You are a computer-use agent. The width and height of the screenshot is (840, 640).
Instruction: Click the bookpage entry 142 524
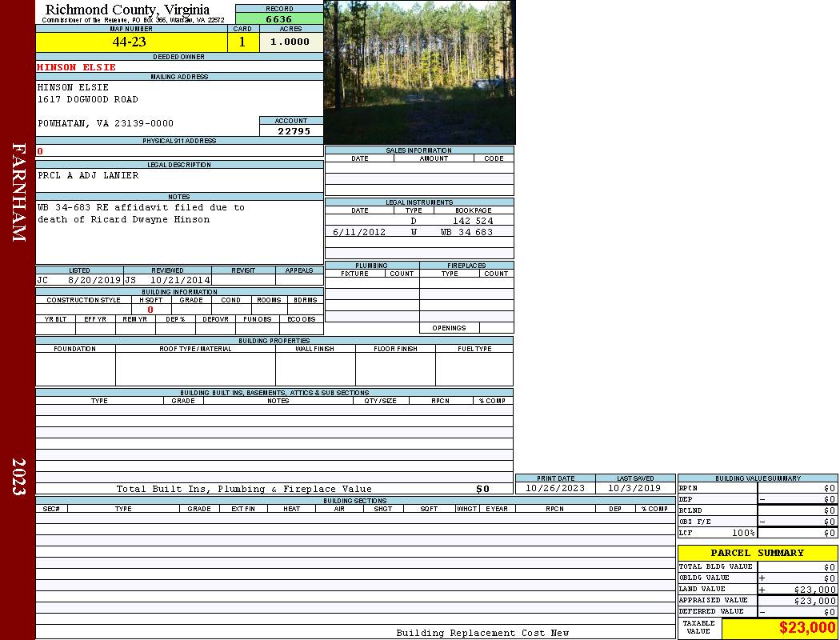coord(472,221)
